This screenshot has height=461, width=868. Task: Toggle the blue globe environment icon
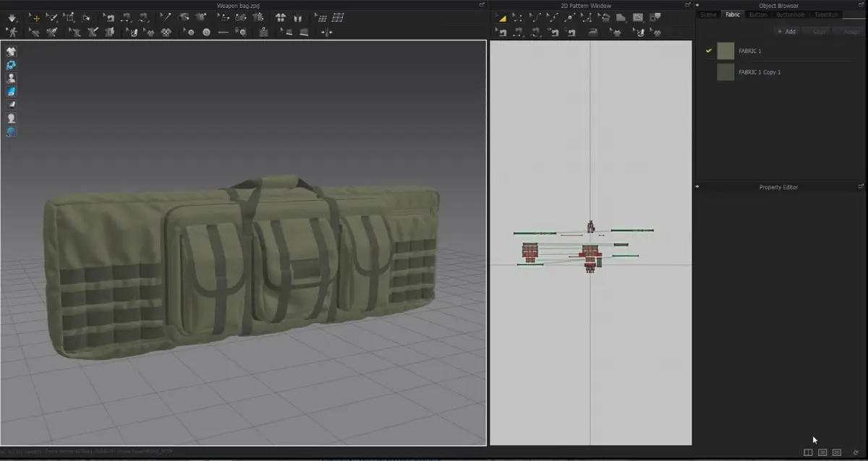click(x=11, y=132)
